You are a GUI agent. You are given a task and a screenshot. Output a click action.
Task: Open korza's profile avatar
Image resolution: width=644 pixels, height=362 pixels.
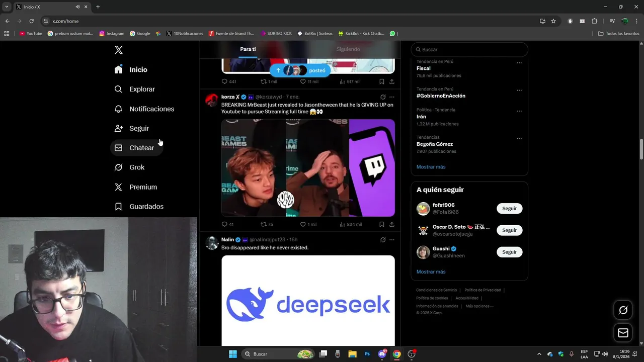tap(212, 100)
